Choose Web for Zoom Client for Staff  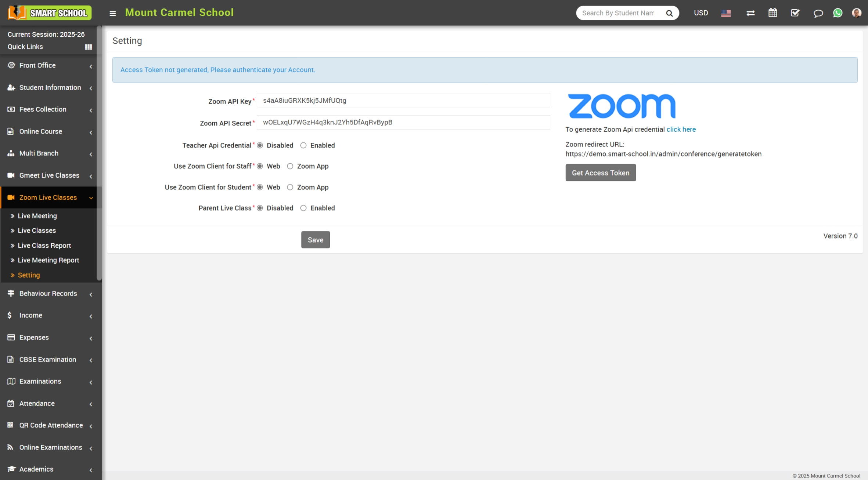coord(260,166)
